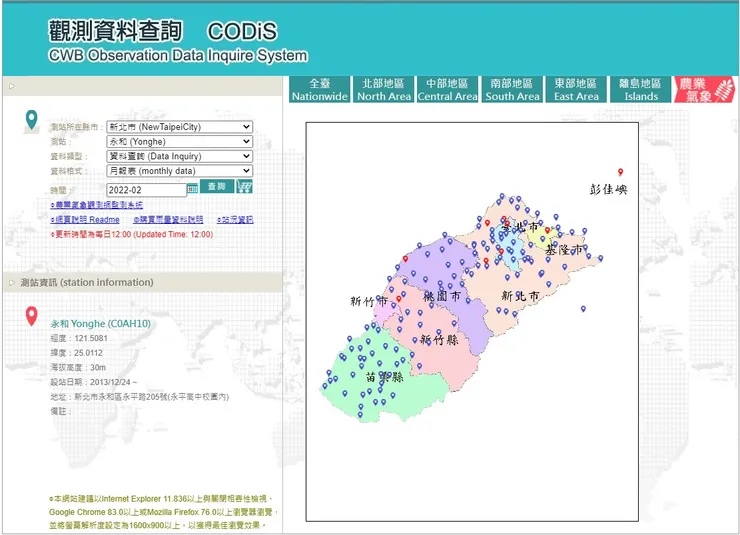Switch to the South Area tab
Viewport: 740px width, 535px height.
[512, 89]
